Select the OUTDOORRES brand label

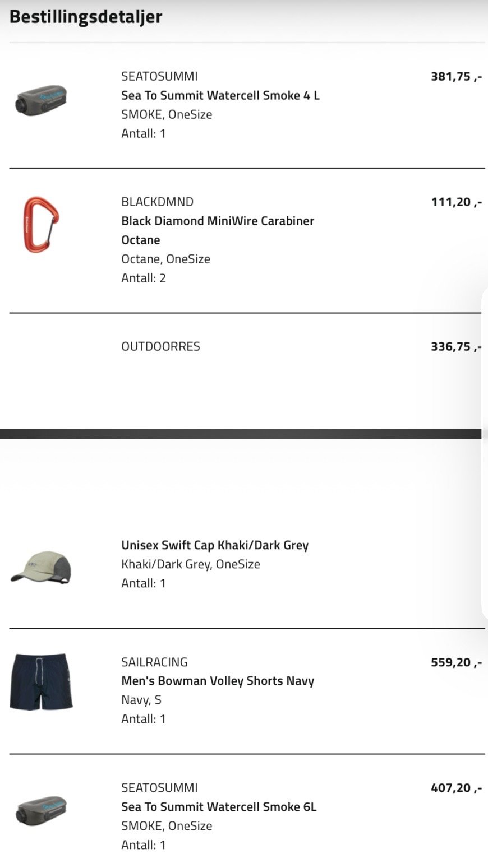pyautogui.click(x=160, y=346)
